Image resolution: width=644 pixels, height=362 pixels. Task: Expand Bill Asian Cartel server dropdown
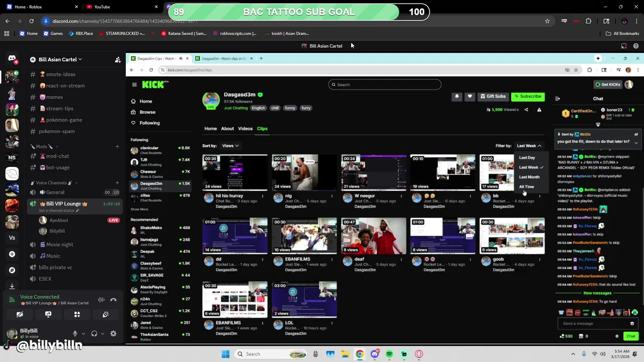tap(59, 59)
